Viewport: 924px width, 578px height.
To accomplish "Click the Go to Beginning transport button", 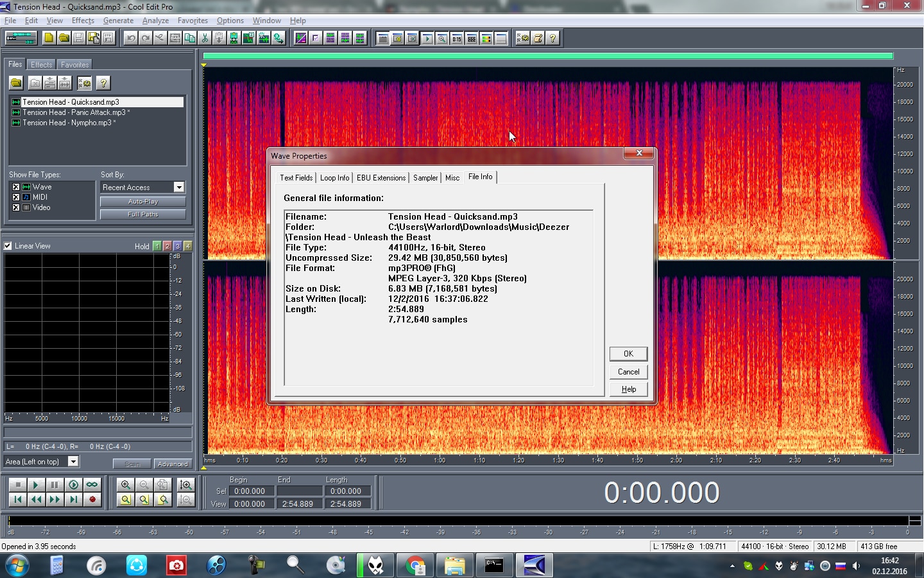I will 17,499.
